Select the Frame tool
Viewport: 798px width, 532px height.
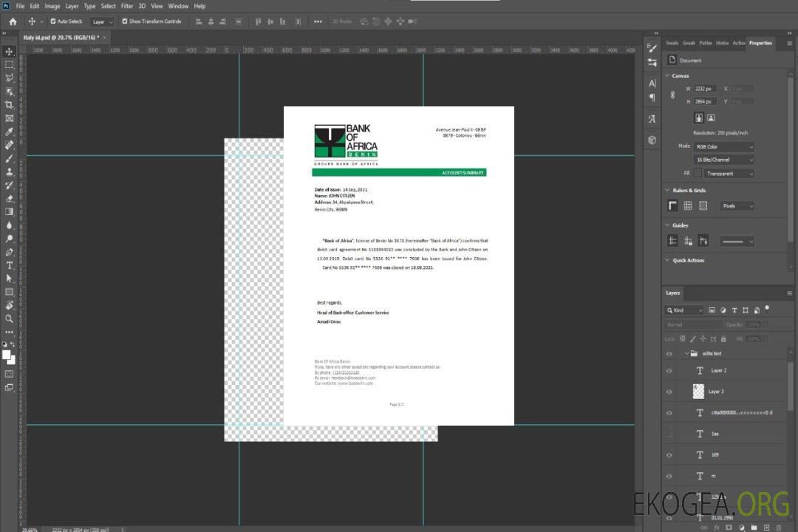9,118
